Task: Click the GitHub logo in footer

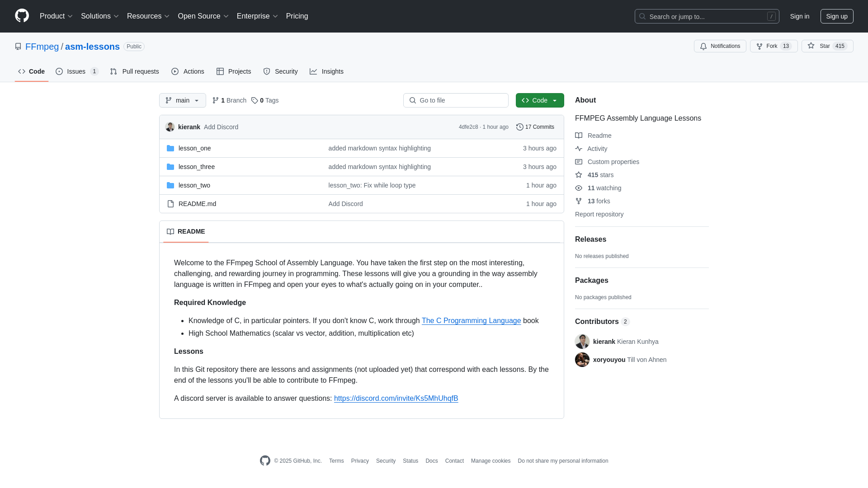Action: click(x=265, y=460)
